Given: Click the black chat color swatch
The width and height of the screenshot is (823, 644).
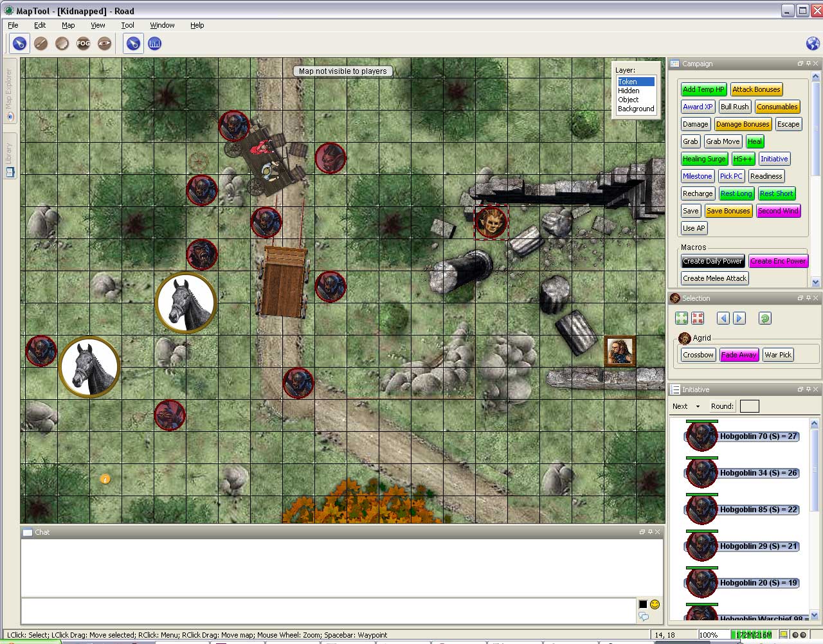Looking at the screenshot, I should [643, 604].
